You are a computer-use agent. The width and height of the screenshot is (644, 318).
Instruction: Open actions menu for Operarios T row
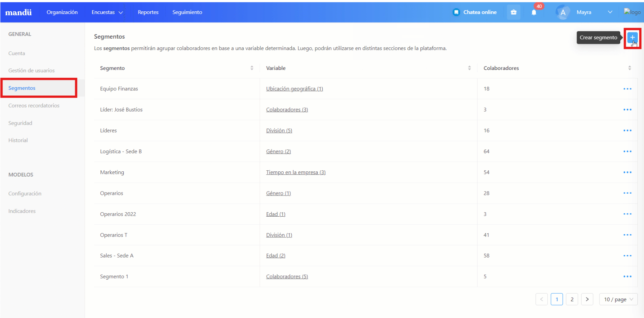[627, 235]
